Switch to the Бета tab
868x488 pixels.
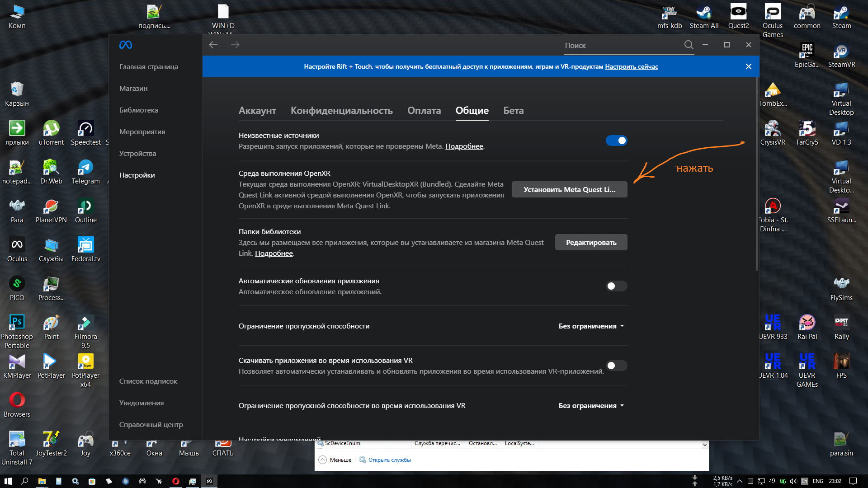pyautogui.click(x=514, y=110)
